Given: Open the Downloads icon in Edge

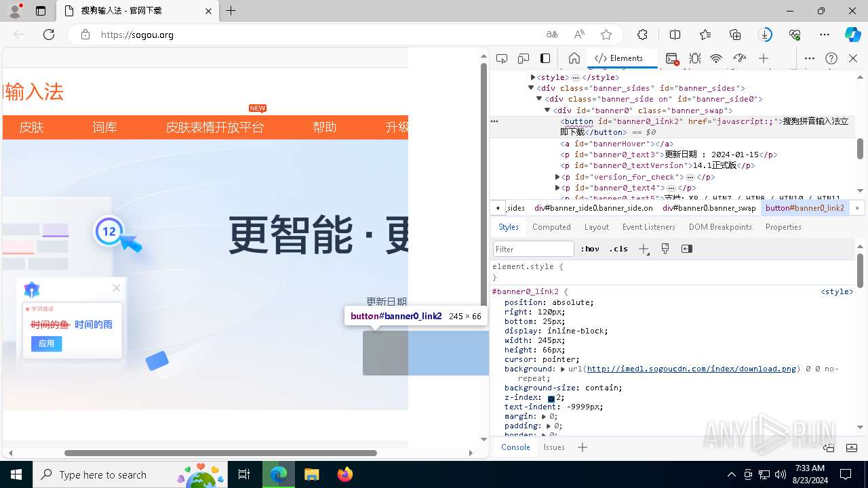Looking at the screenshot, I should click(x=765, y=35).
